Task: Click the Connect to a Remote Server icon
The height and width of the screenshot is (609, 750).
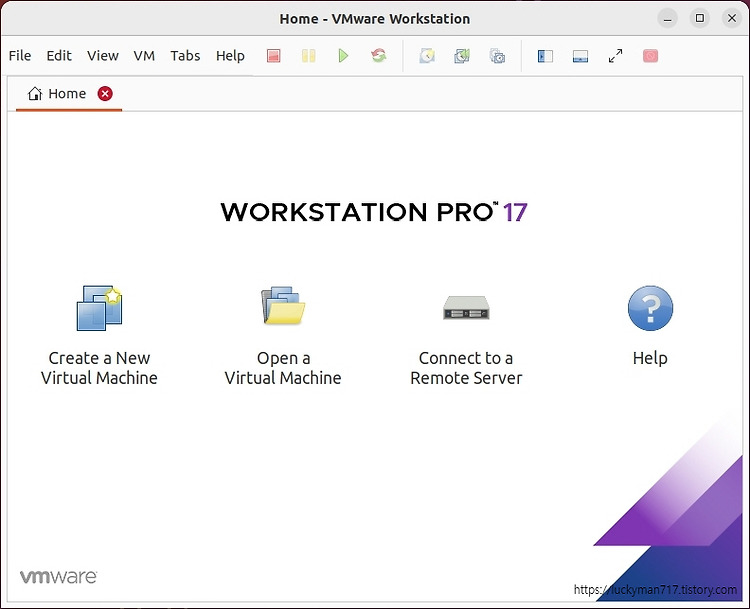Action: pos(466,308)
